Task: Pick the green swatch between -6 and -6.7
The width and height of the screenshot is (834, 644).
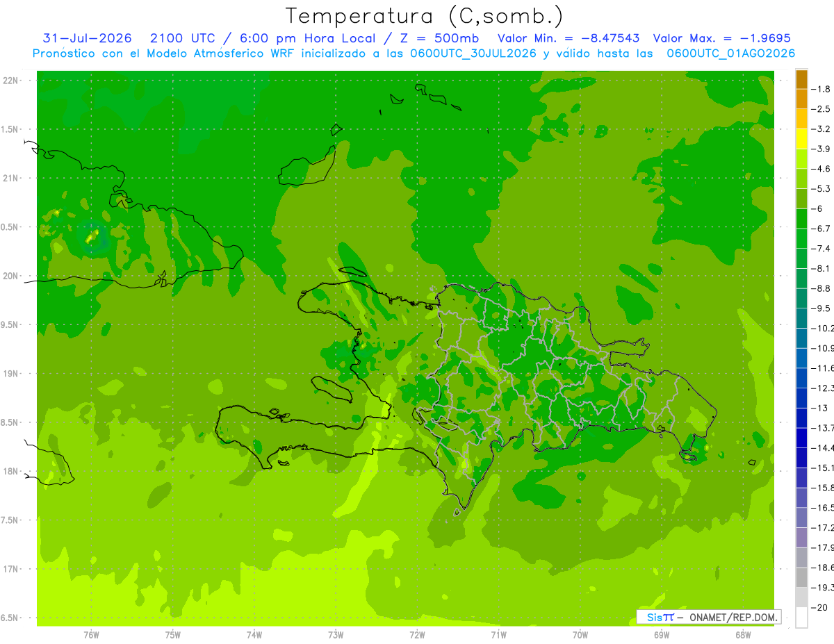Action: tap(801, 219)
